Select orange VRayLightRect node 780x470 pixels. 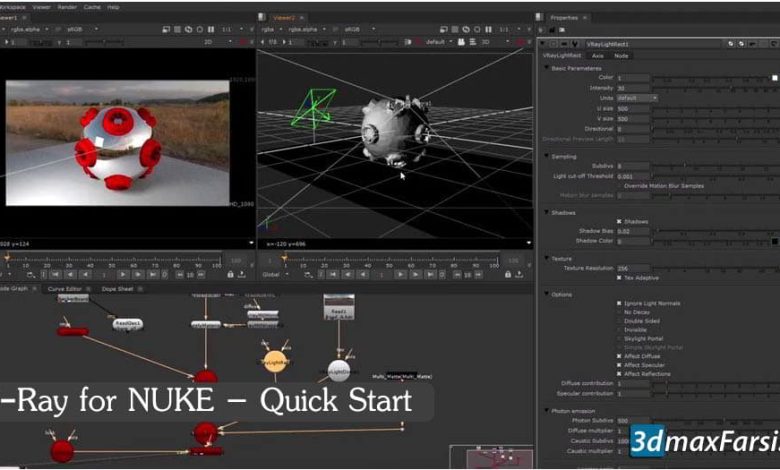click(275, 362)
